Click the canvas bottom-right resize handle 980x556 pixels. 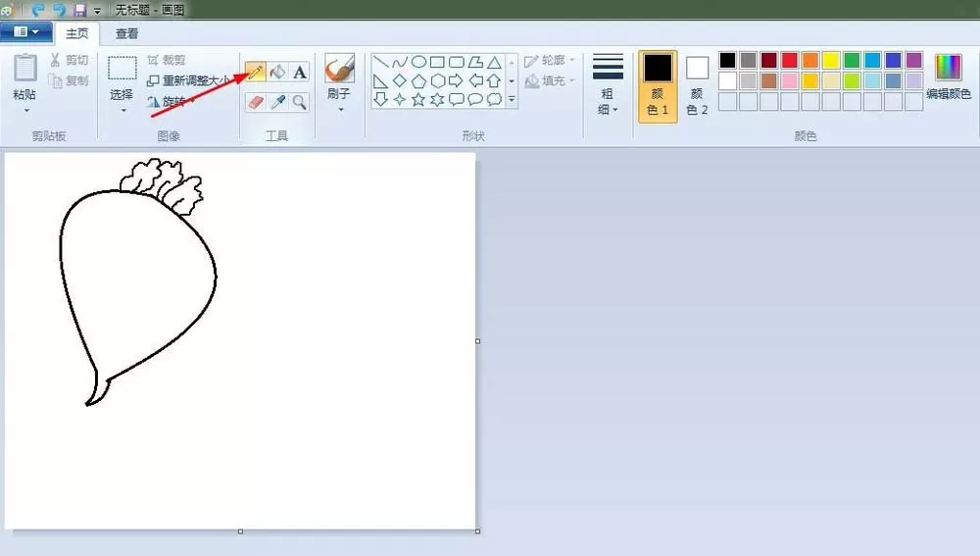478,531
